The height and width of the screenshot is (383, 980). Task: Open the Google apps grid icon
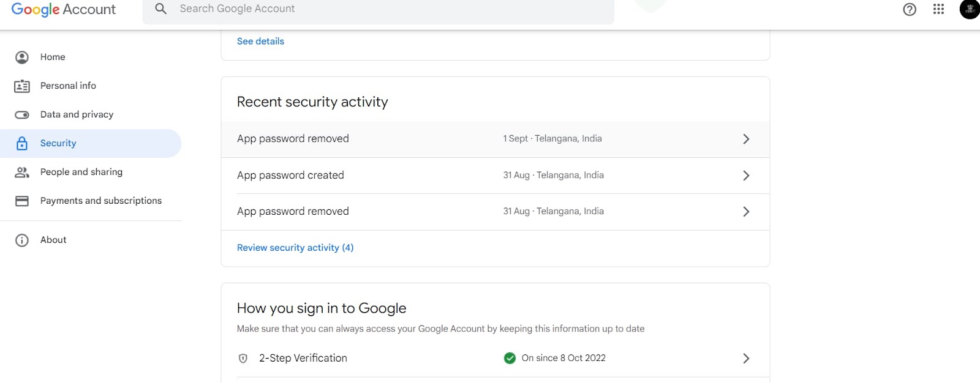pos(938,9)
